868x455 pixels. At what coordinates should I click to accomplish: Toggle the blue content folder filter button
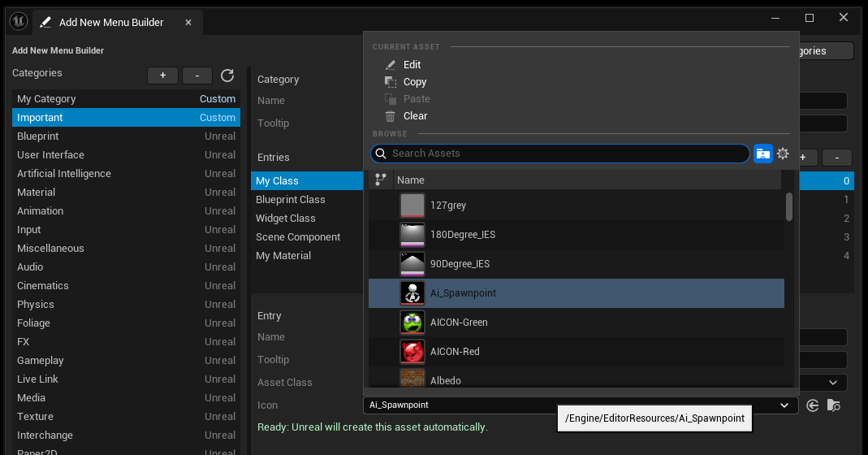762,154
